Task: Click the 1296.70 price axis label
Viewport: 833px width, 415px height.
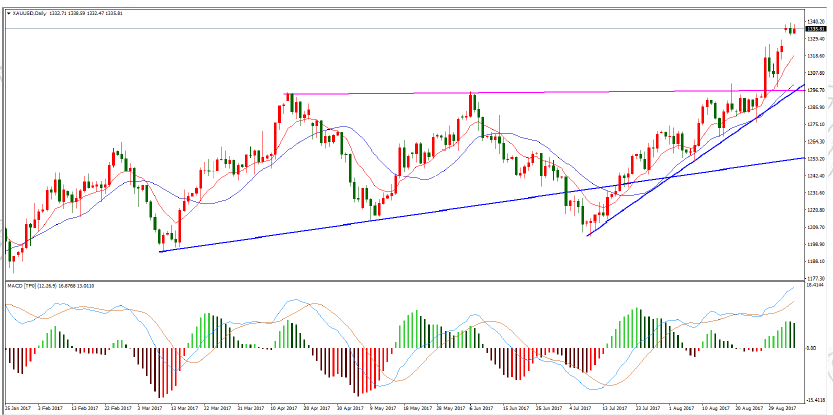Action: tap(817, 90)
